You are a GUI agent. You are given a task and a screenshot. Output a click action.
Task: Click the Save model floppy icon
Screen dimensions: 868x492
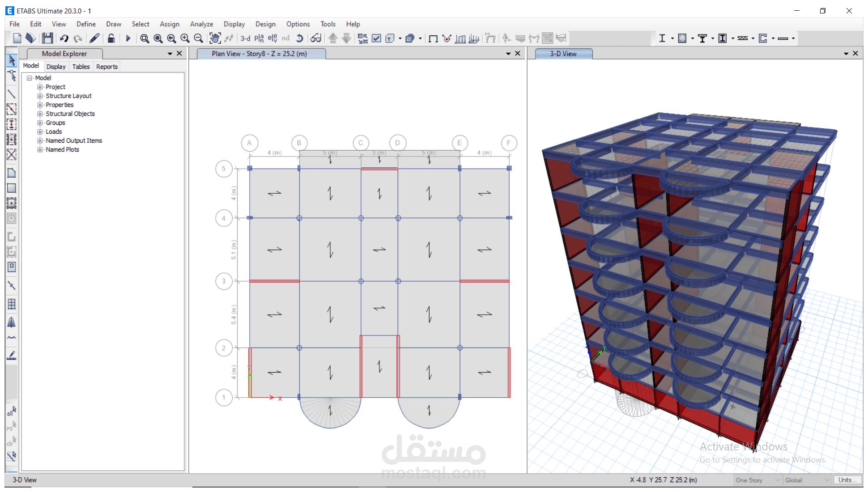(47, 38)
